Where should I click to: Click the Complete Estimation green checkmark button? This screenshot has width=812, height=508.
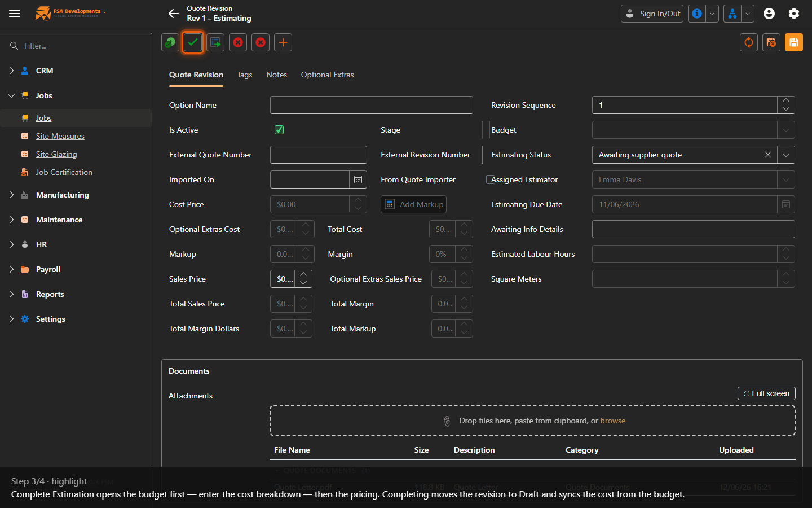[x=193, y=42]
